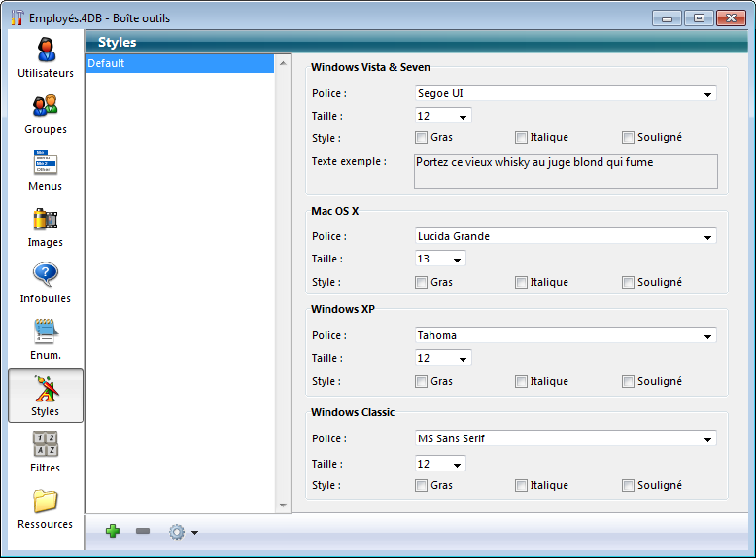This screenshot has height=558, width=756.
Task: Click the style list scroll up arrow
Action: point(283,63)
